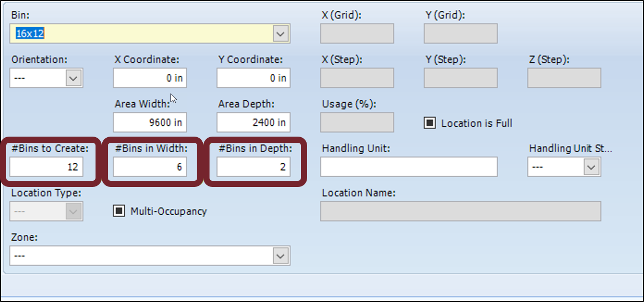Click the X Coordinate input field
The image size is (644, 302).
point(150,78)
